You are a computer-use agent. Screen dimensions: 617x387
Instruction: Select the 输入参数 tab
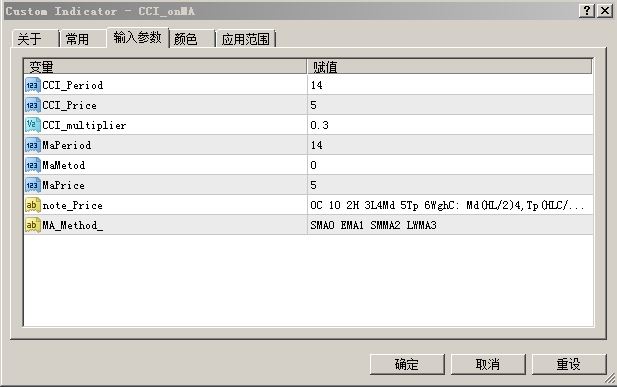pos(137,37)
